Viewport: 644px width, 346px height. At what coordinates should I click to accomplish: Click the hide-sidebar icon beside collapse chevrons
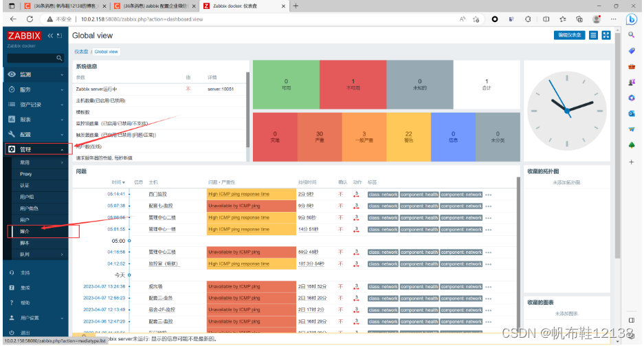coord(60,36)
